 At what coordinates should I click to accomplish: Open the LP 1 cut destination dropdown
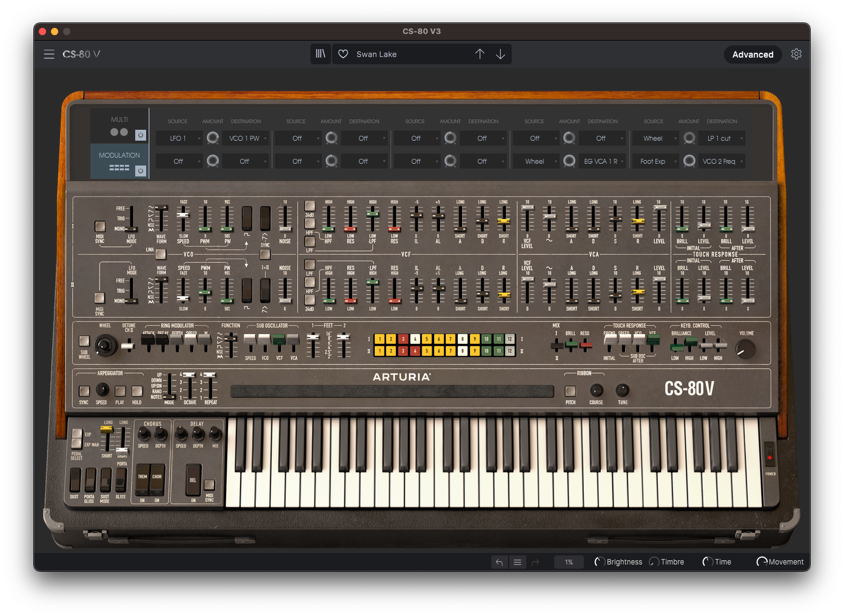[x=722, y=138]
